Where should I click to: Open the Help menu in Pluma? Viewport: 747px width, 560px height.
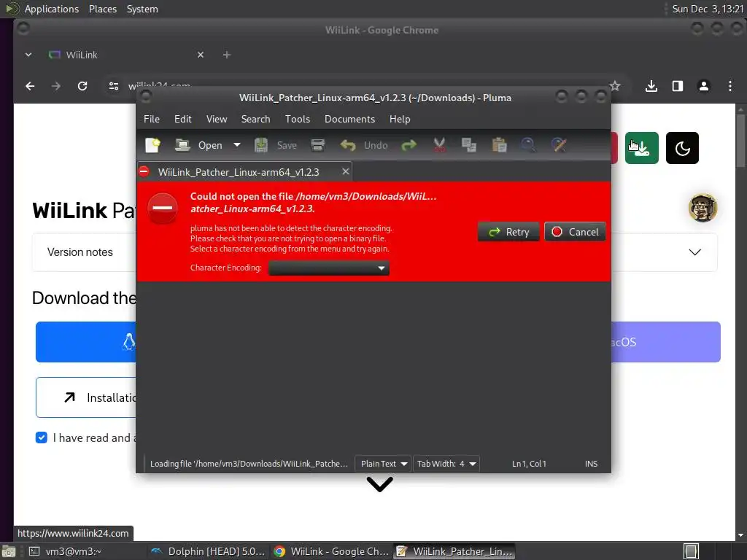pos(400,119)
